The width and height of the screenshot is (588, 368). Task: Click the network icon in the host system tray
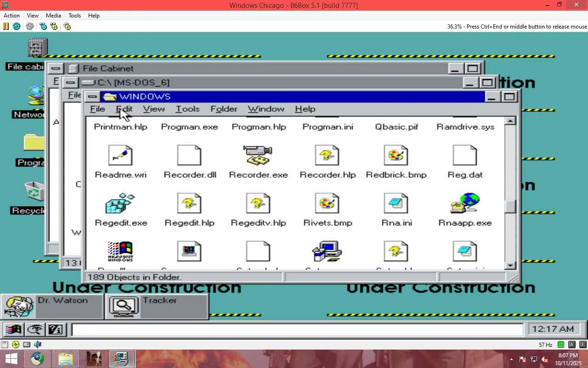[534, 359]
